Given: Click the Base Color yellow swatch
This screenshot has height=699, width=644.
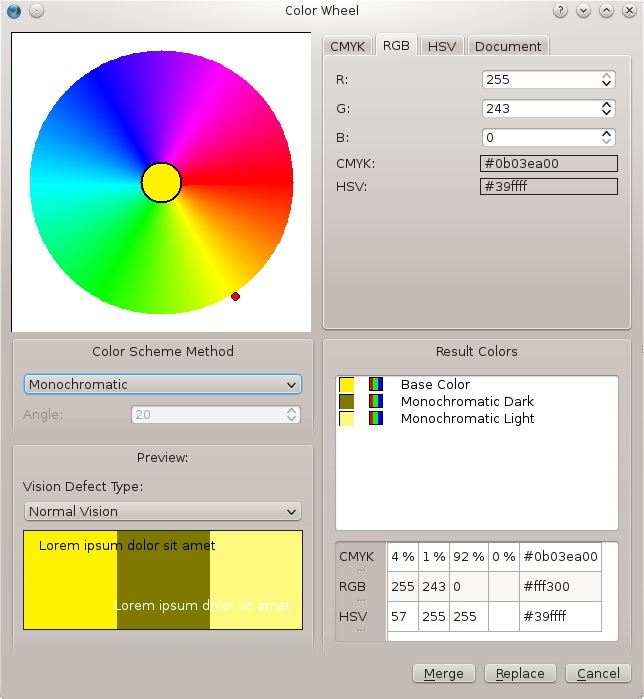Looking at the screenshot, I should pos(347,384).
